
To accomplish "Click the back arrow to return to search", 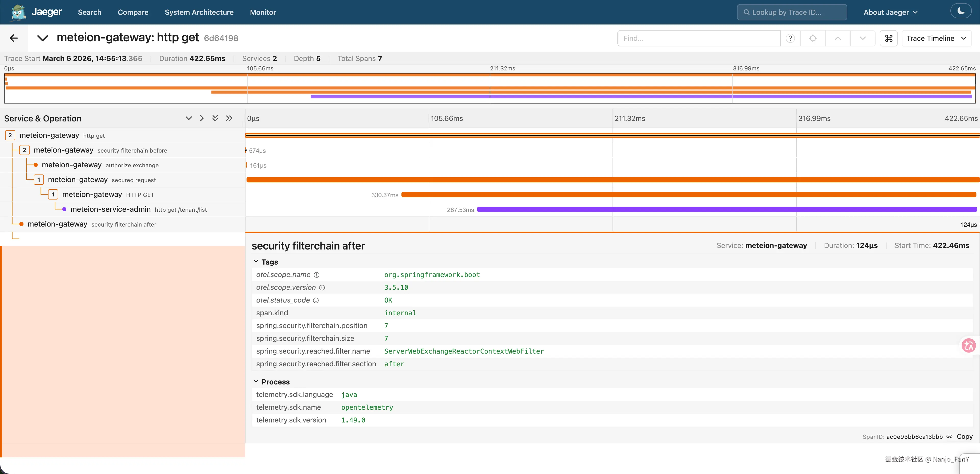I will coord(14,38).
